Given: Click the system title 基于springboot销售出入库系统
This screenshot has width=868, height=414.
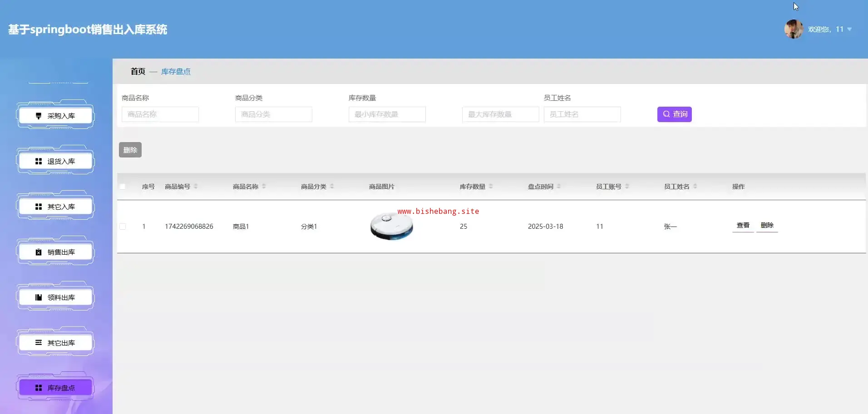Looking at the screenshot, I should (88, 30).
